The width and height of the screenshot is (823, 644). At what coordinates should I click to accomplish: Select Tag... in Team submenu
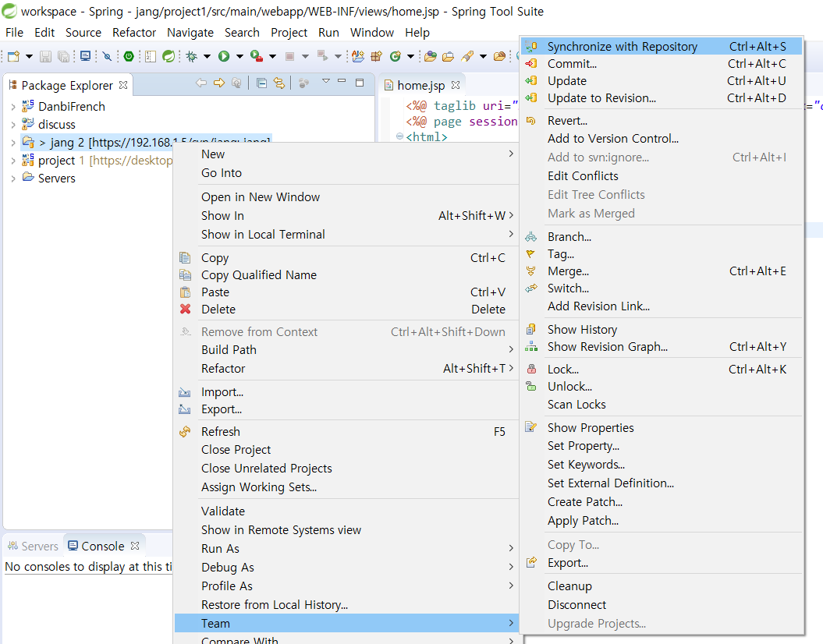[662, 254]
